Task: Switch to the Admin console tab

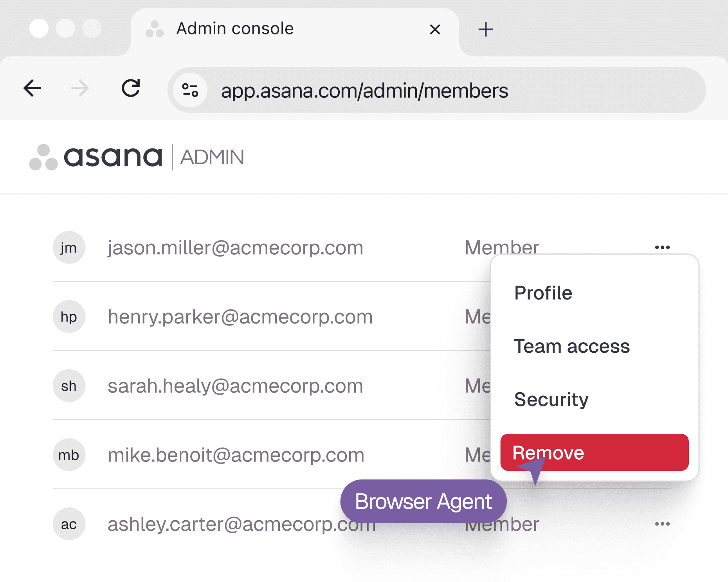Action: click(235, 28)
